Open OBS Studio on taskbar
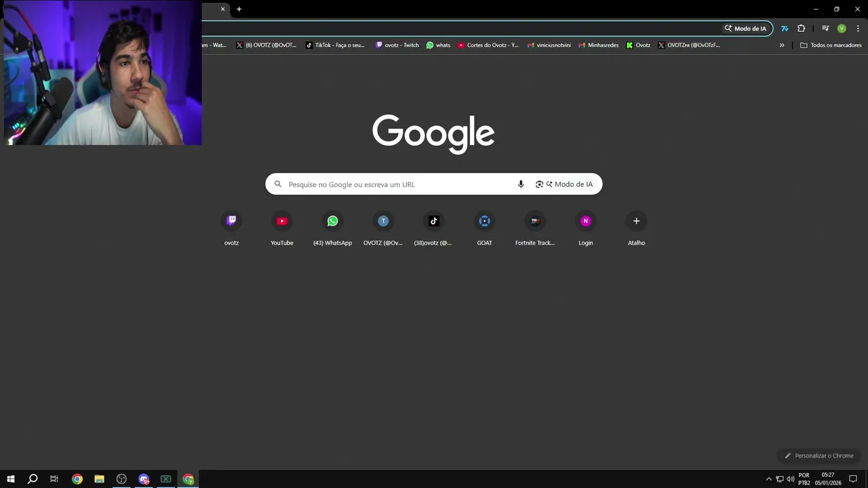 tap(121, 479)
